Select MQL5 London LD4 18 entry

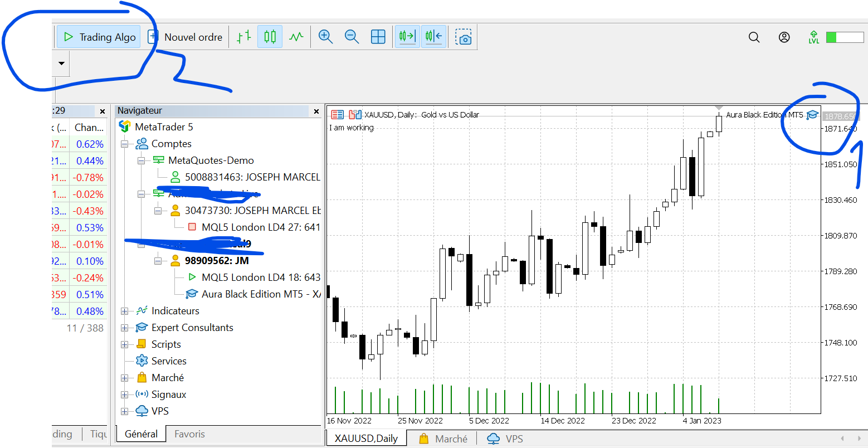[261, 277]
